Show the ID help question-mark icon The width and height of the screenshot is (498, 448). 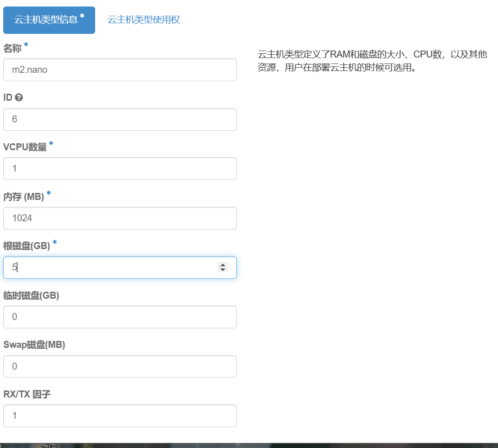point(19,97)
